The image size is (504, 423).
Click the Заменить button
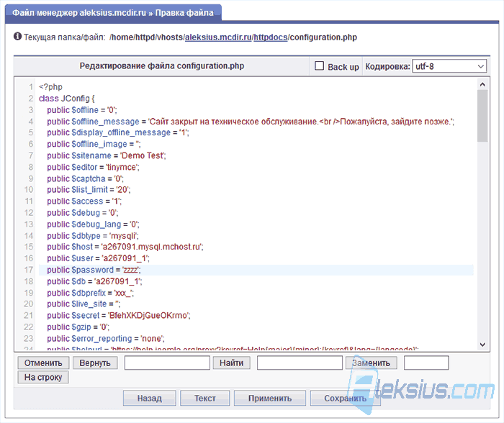coord(372,363)
